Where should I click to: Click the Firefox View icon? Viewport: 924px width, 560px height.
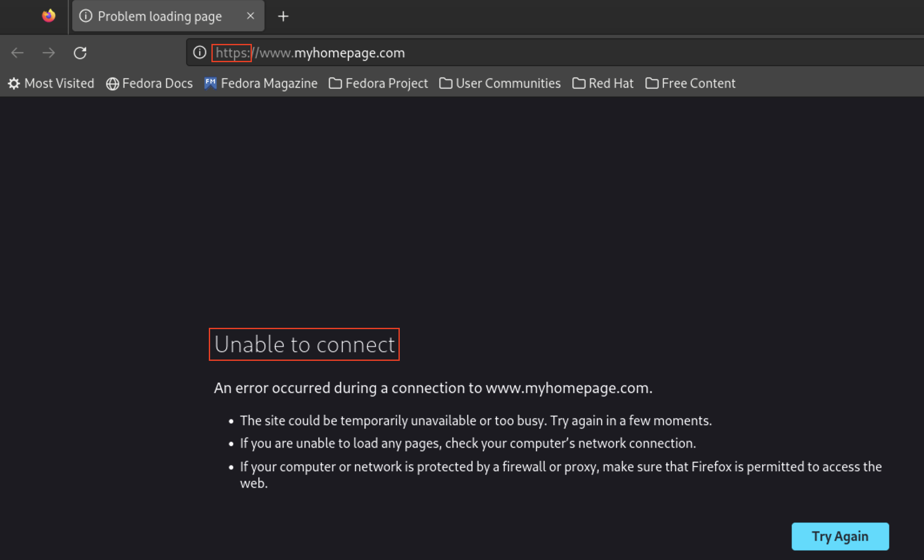[x=49, y=16]
